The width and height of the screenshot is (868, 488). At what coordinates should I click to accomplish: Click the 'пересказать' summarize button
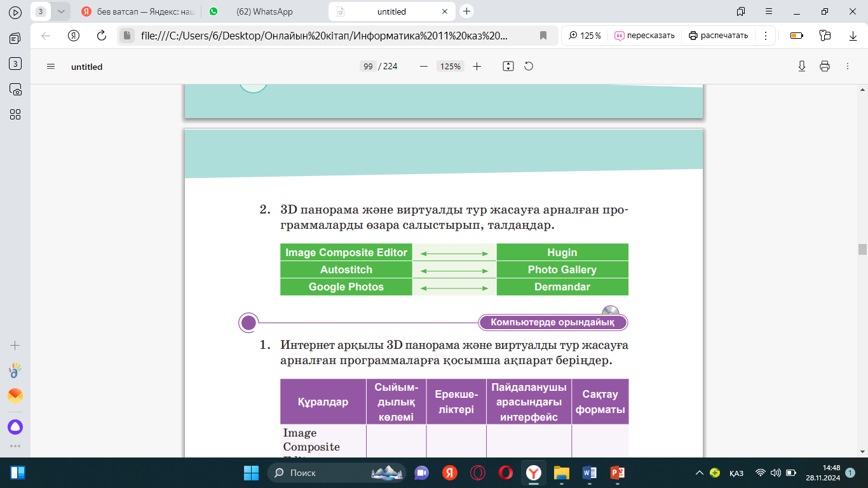[x=644, y=36]
